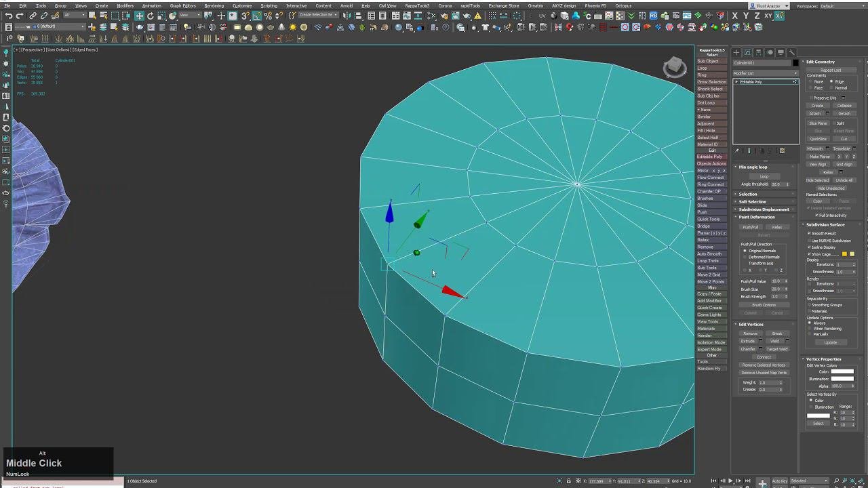
Task: Expand the Soft Selection rollout
Action: [x=752, y=202]
